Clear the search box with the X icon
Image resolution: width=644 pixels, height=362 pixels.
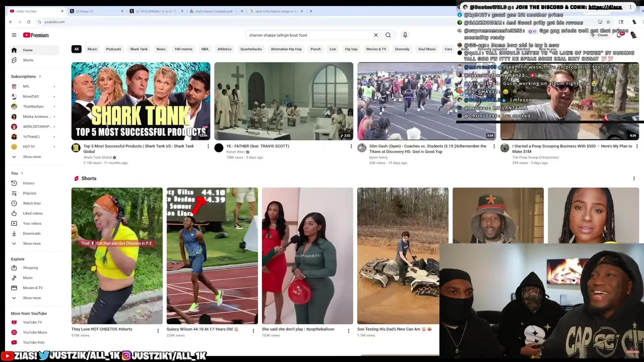pos(376,35)
